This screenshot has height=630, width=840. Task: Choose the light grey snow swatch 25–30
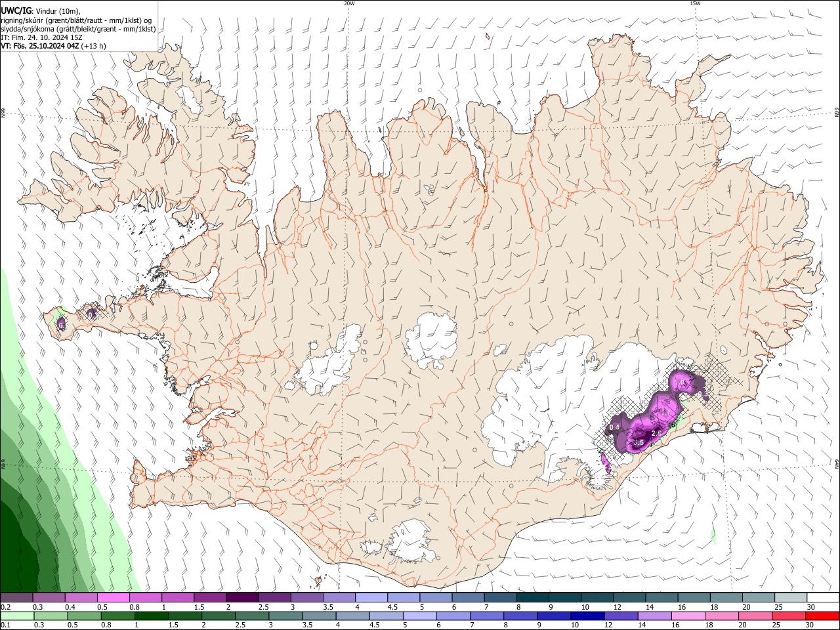791,598
